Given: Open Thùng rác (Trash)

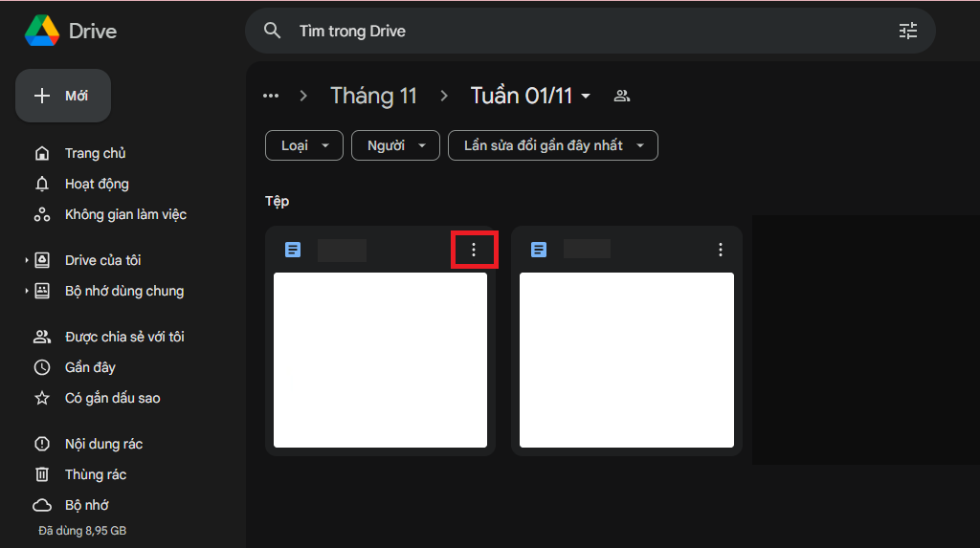Looking at the screenshot, I should pos(95,474).
